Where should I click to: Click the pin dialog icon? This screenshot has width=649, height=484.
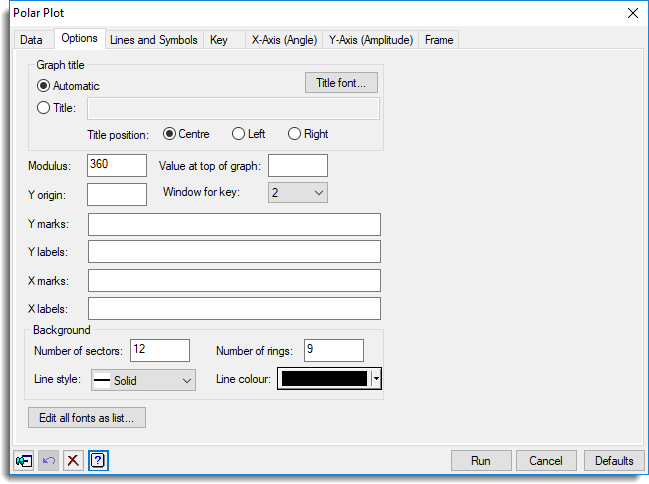[x=24, y=461]
